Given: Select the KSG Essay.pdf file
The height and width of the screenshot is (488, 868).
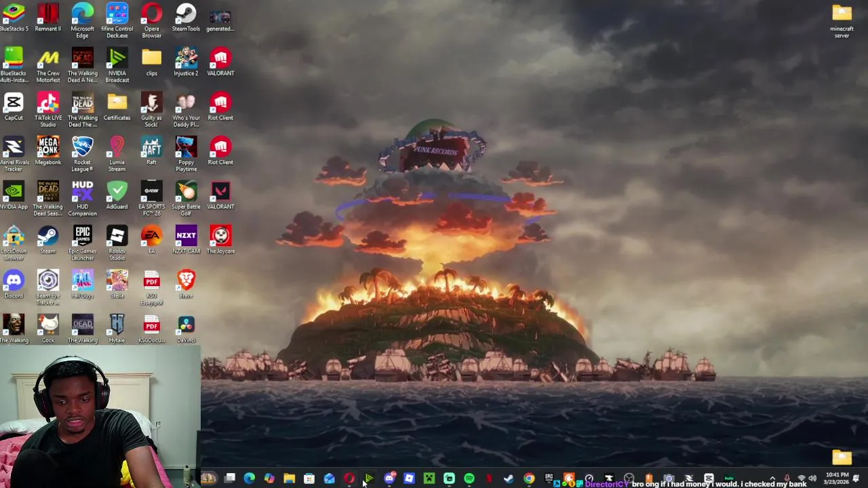Looking at the screenshot, I should [x=152, y=287].
